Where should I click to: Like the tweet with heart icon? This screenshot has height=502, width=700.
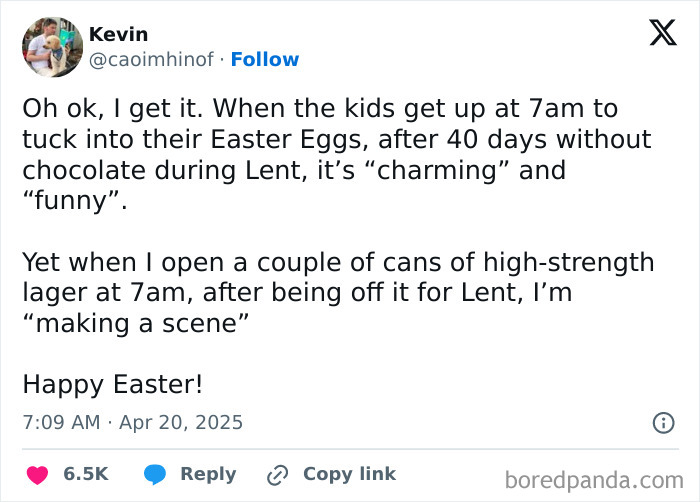pyautogui.click(x=37, y=475)
